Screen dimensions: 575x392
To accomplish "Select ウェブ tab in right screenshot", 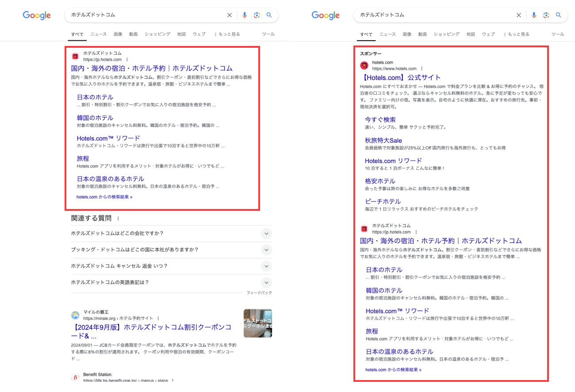I will [x=488, y=34].
